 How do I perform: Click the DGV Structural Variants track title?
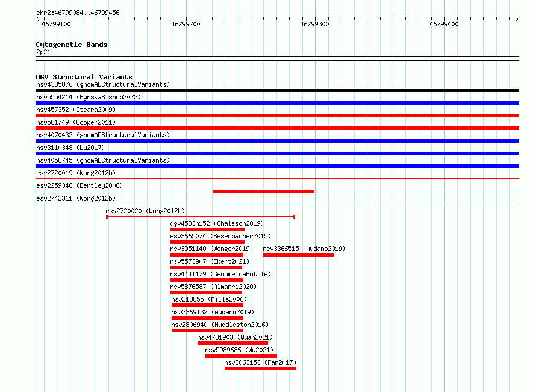[84, 77]
